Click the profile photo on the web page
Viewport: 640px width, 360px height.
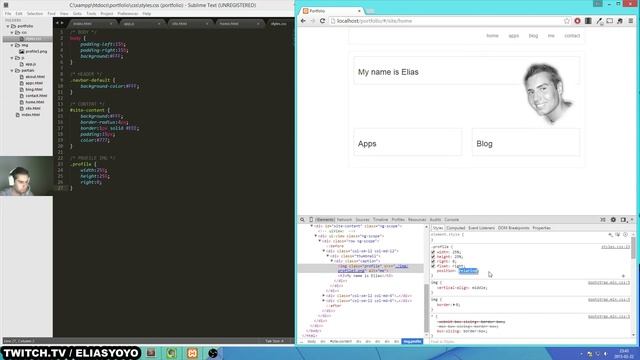click(547, 94)
